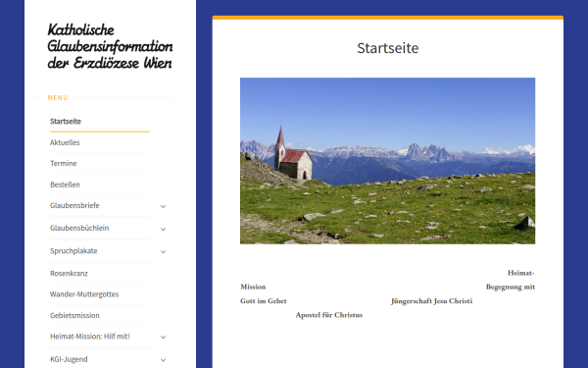Expand the Heimat-Mission: Hilf mit! chevron

tap(163, 338)
